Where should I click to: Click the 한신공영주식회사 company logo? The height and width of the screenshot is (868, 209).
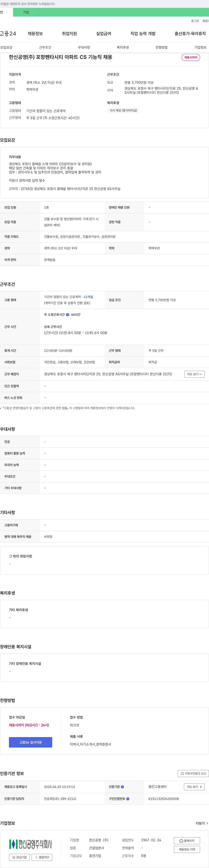pos(30,844)
